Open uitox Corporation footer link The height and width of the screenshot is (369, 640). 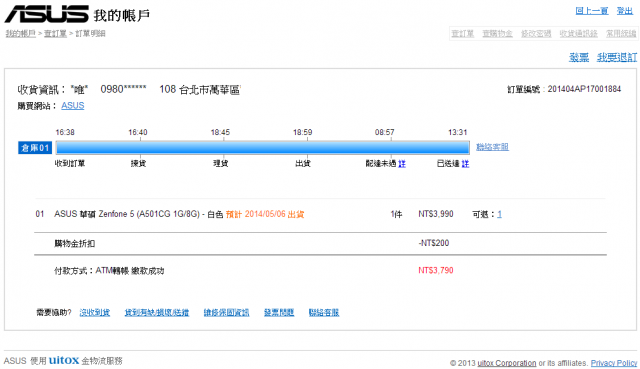(x=507, y=363)
